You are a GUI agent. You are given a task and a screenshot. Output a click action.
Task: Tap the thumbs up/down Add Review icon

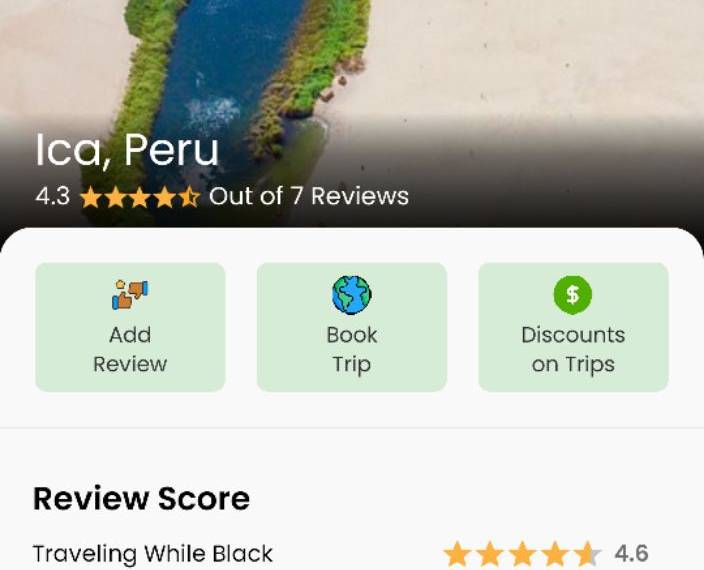130,295
